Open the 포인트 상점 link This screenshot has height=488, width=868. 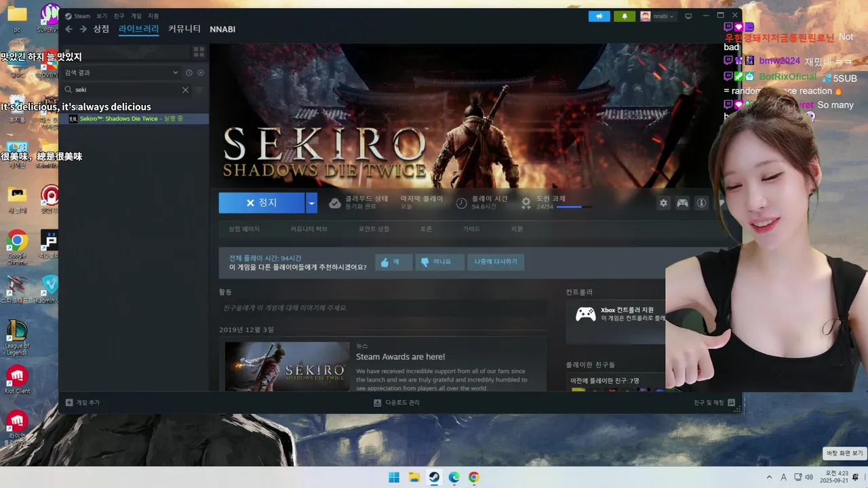374,229
